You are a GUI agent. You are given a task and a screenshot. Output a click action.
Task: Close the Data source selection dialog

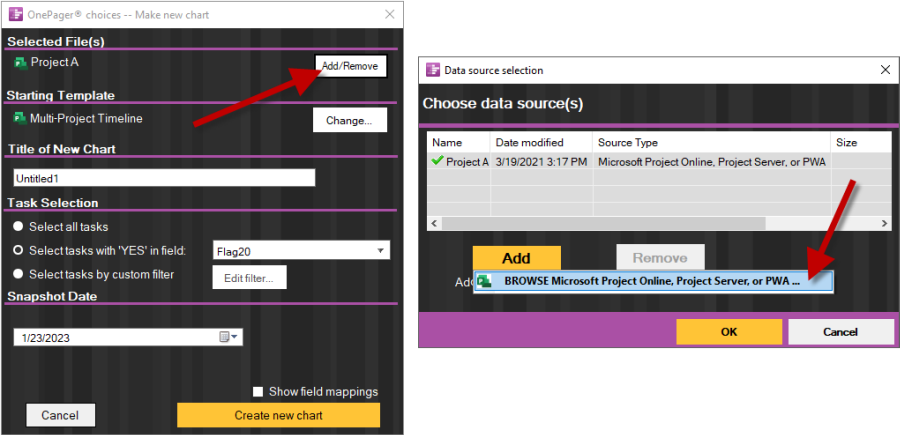885,70
